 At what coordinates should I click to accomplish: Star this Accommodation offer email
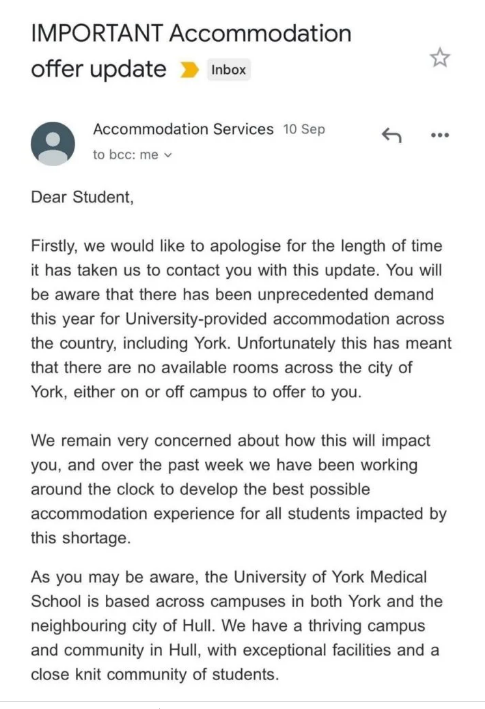pos(439,58)
